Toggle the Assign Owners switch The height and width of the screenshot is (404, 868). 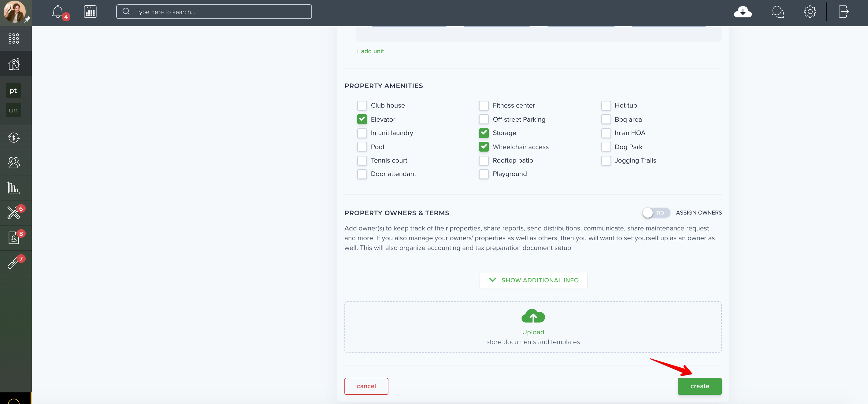pos(656,212)
